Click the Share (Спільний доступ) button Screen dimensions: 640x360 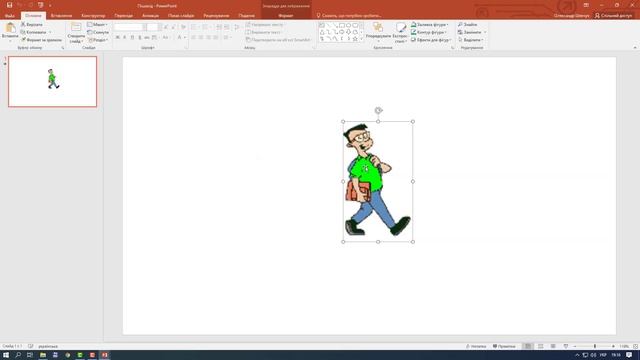(613, 16)
